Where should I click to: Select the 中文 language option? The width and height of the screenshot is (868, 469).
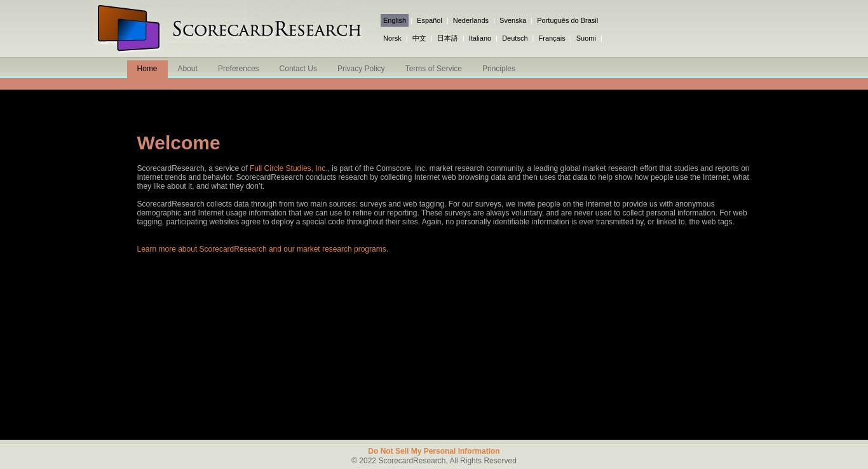419,38
